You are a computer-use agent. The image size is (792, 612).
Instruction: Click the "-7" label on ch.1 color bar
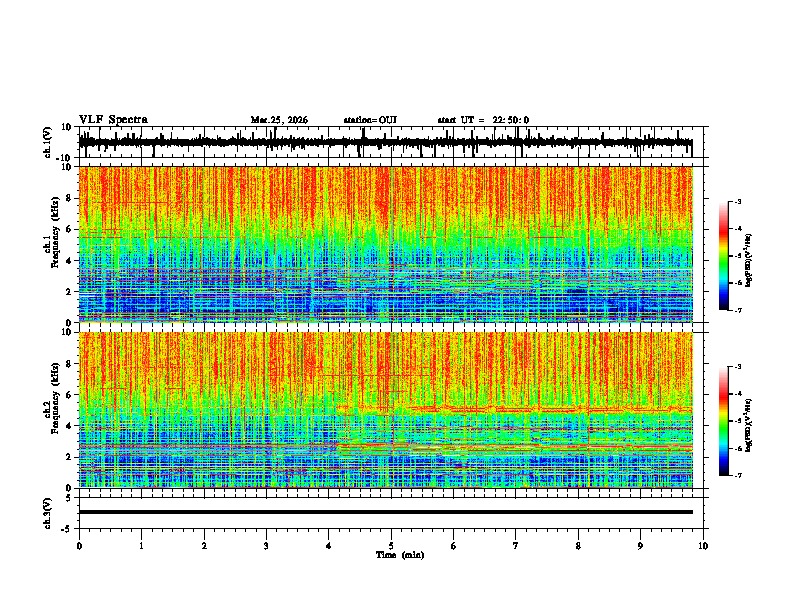pyautogui.click(x=738, y=310)
